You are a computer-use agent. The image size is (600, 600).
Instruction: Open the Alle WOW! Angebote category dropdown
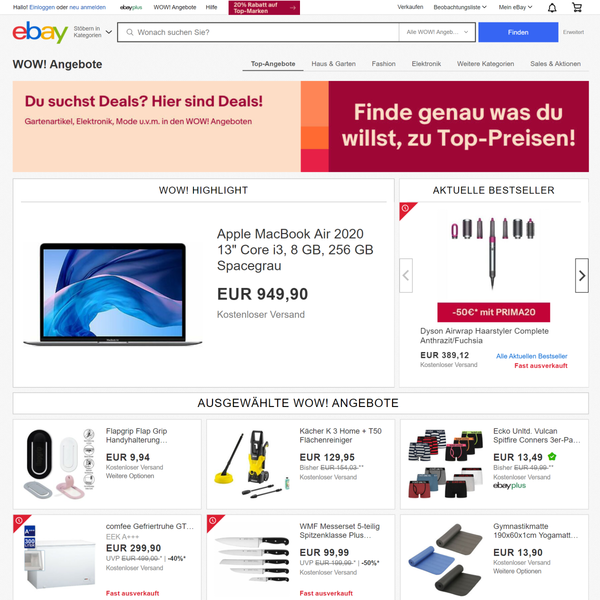[x=437, y=32]
